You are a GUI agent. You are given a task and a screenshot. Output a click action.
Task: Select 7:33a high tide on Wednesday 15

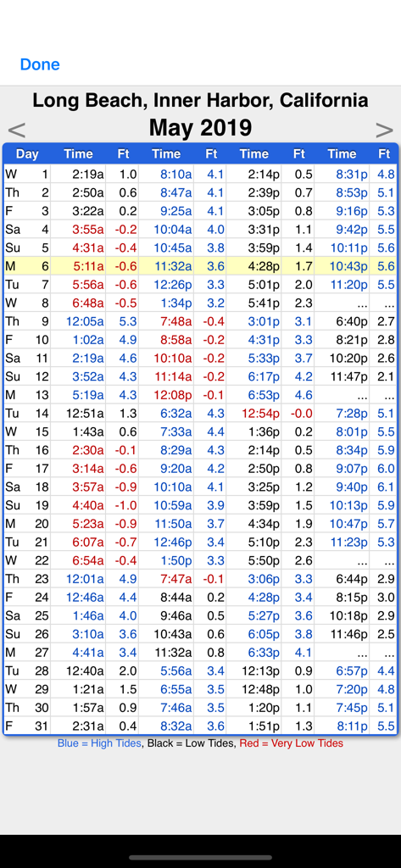pos(176,431)
